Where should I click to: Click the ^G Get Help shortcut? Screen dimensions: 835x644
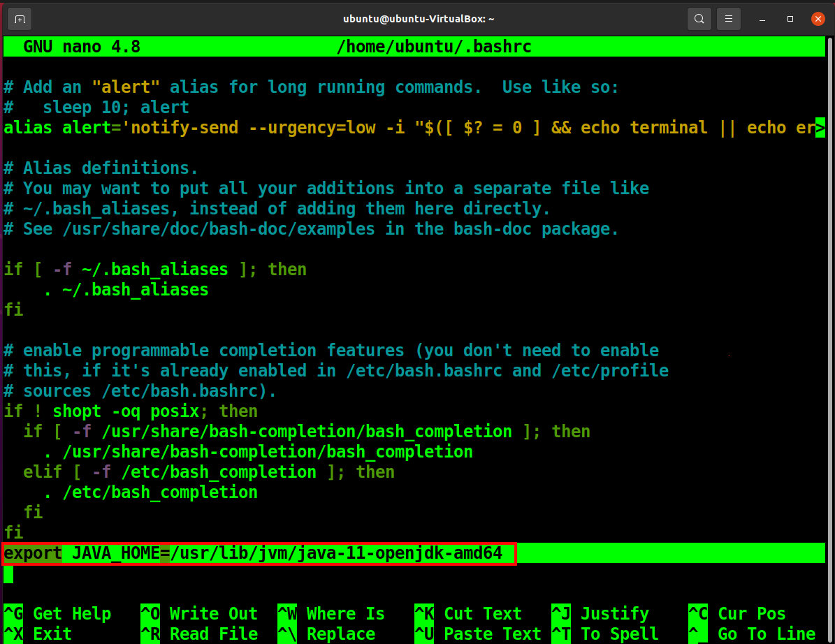tap(57, 614)
